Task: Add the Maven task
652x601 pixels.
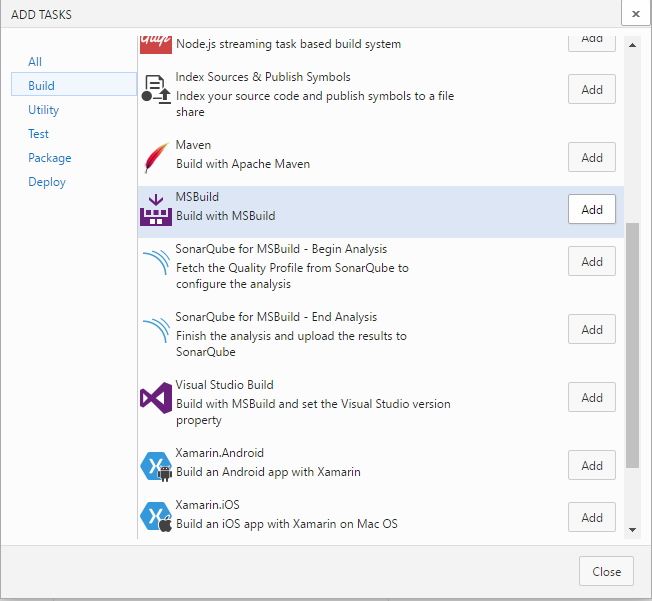Action: tap(592, 158)
